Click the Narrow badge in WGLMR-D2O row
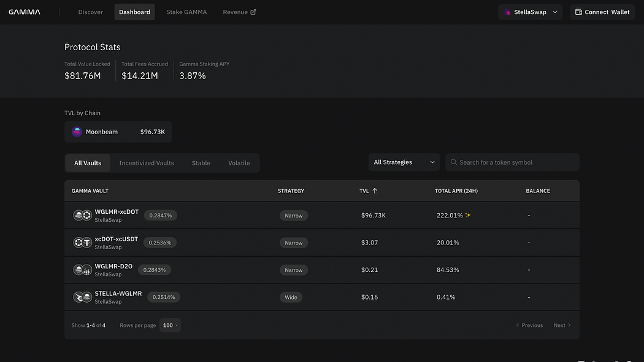The image size is (644, 362). click(x=294, y=270)
